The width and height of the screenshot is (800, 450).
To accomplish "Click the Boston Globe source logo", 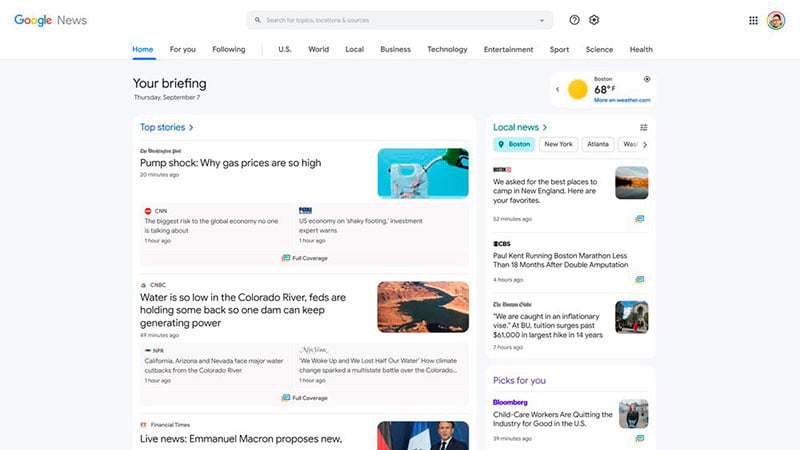I will (x=512, y=305).
